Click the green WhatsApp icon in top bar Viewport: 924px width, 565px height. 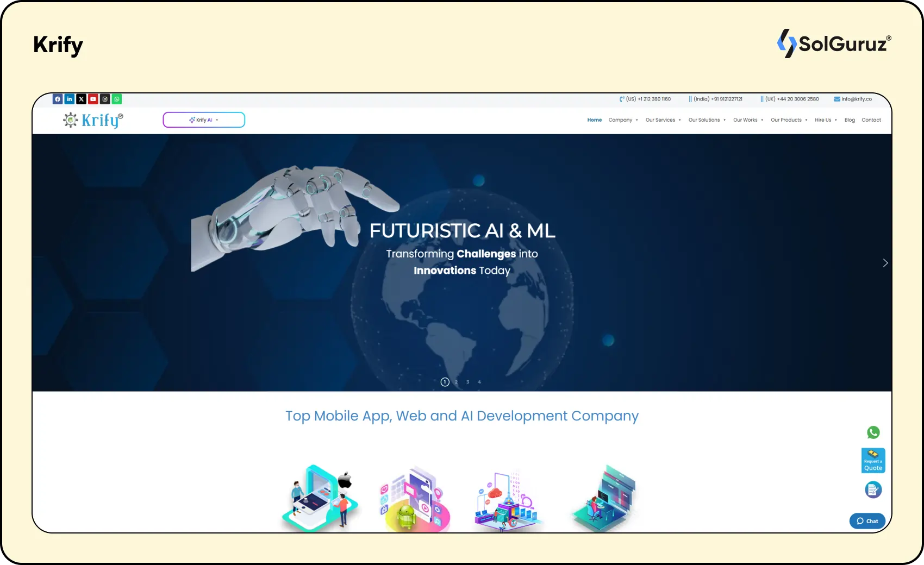(117, 99)
